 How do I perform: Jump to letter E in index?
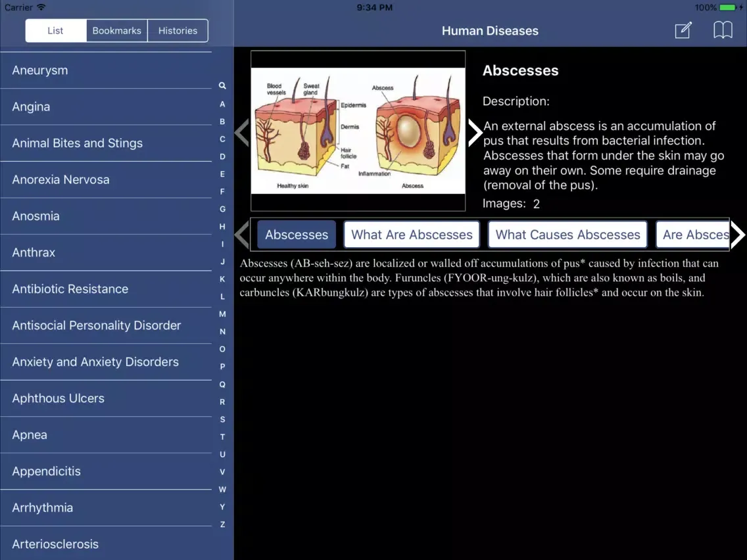222,174
